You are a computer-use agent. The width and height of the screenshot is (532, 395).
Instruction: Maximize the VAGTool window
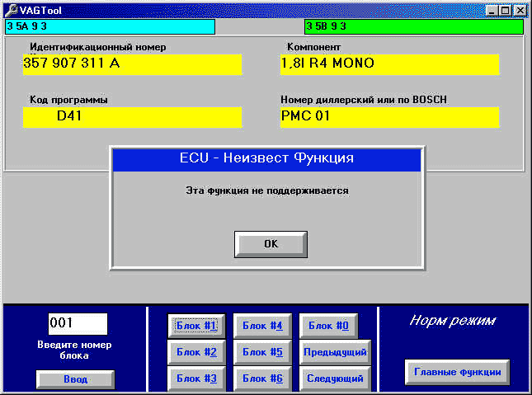point(505,11)
